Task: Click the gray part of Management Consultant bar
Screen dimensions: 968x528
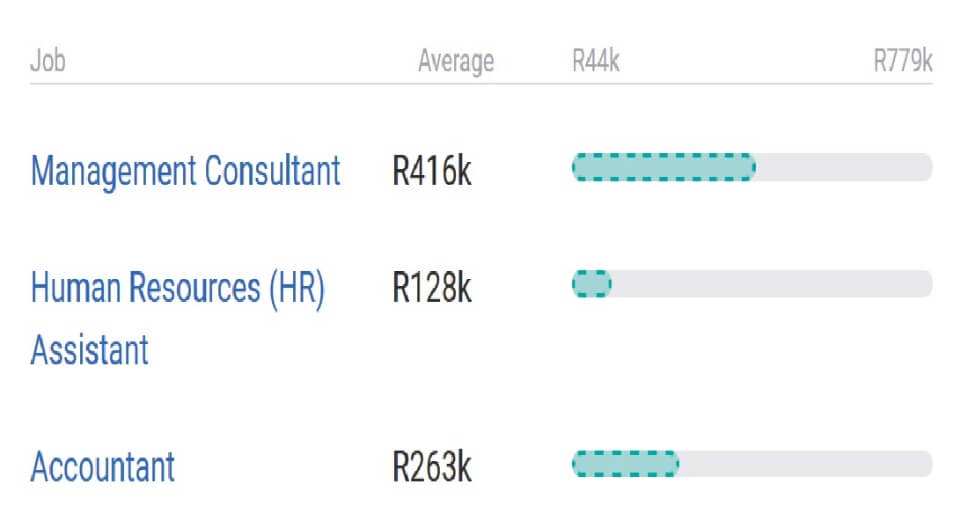Action: tap(844, 167)
